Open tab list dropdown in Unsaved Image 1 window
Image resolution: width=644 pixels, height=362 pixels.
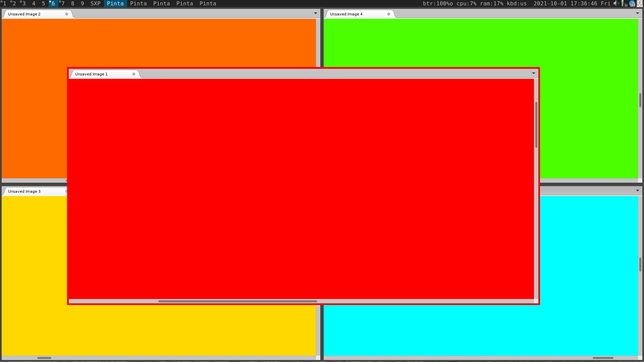click(533, 73)
